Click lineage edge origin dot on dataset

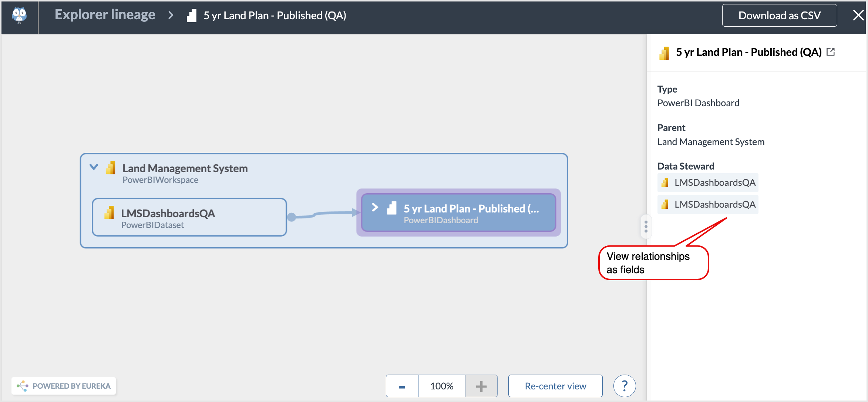click(292, 217)
